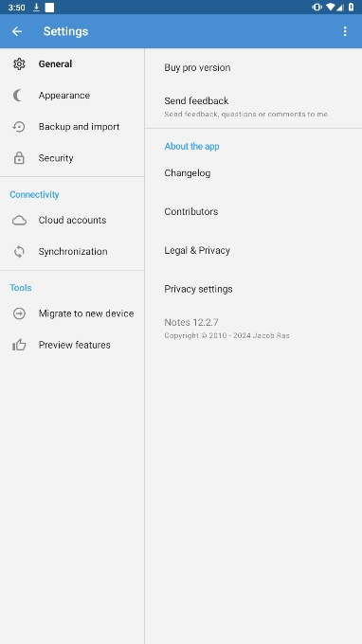Viewport: 362px width, 644px height.
Task: Click the Preview features thumbs-up icon
Action: pyautogui.click(x=19, y=345)
